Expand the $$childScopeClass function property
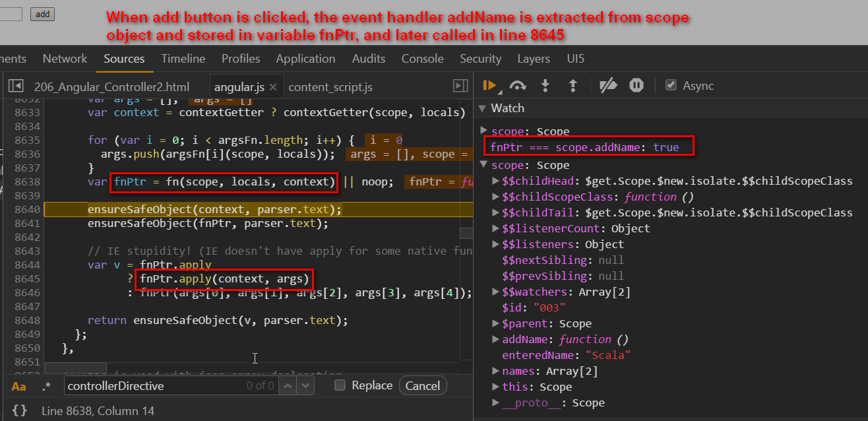This screenshot has height=421, width=868. (x=496, y=197)
